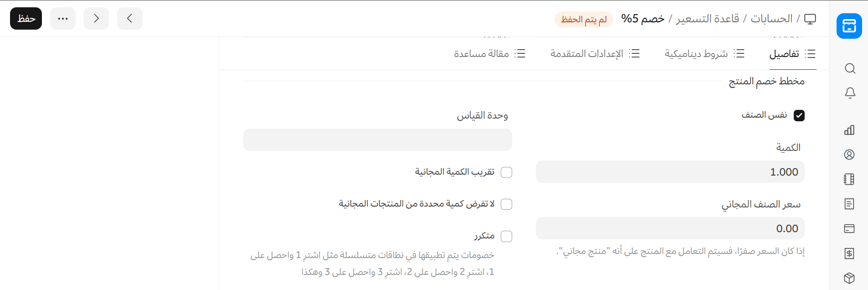868x290 pixels.
Task: Open the ledger book sidebar icon
Action: [x=849, y=179]
